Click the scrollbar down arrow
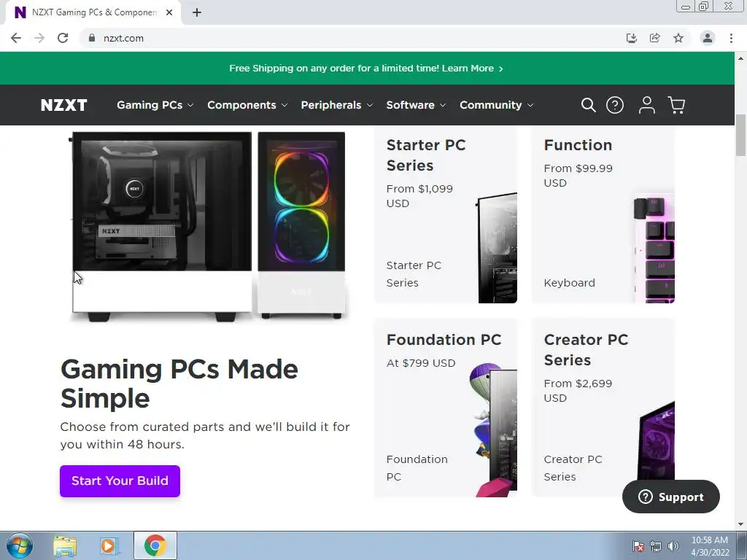The width and height of the screenshot is (747, 560). (x=740, y=524)
